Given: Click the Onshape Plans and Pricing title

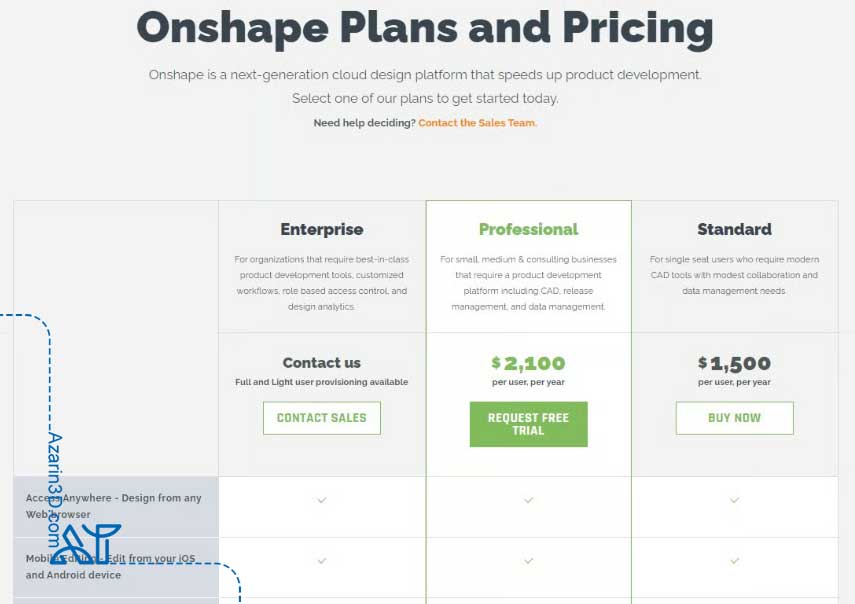Looking at the screenshot, I should click(425, 29).
